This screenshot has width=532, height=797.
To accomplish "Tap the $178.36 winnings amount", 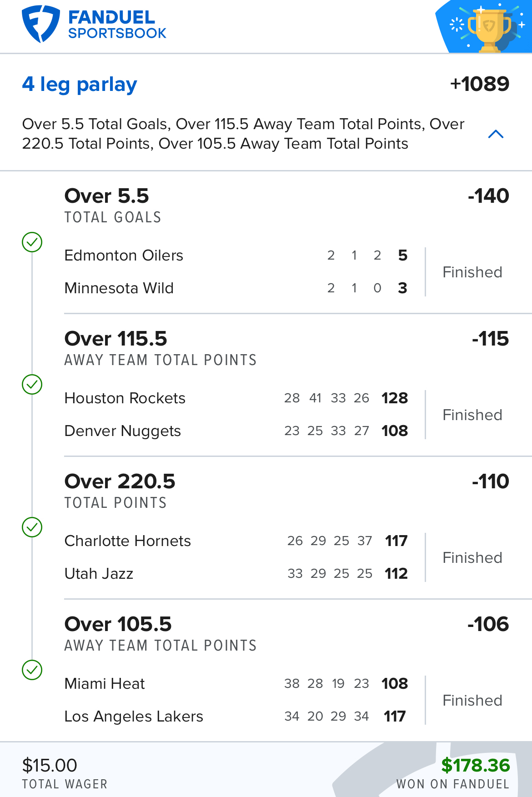I will pos(476,766).
